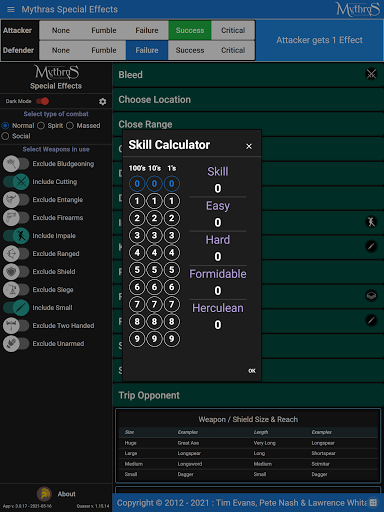
Task: Pick 6 in the 1's column
Action: 172,287
